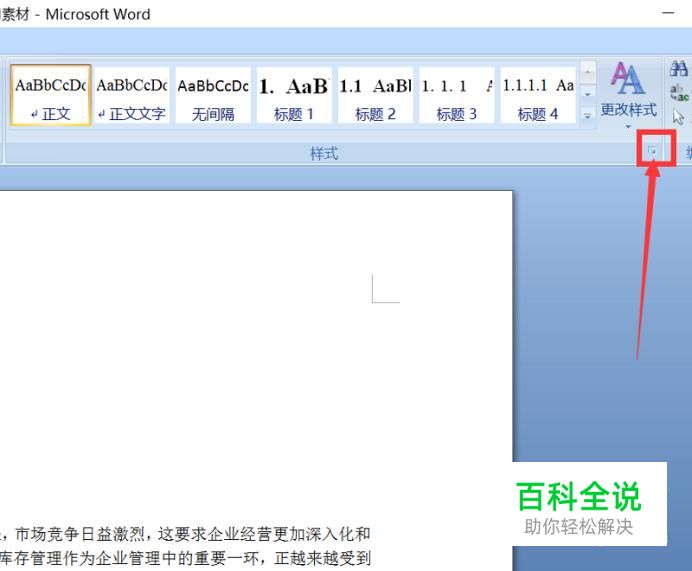The width and height of the screenshot is (692, 571).
Task: Minimize the Word window
Action: (x=668, y=13)
